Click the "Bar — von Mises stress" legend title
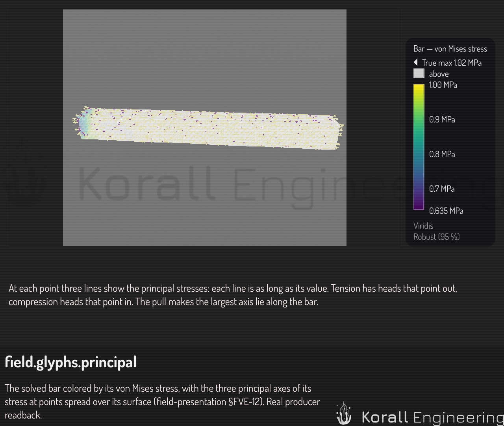504x426 pixels. point(450,49)
